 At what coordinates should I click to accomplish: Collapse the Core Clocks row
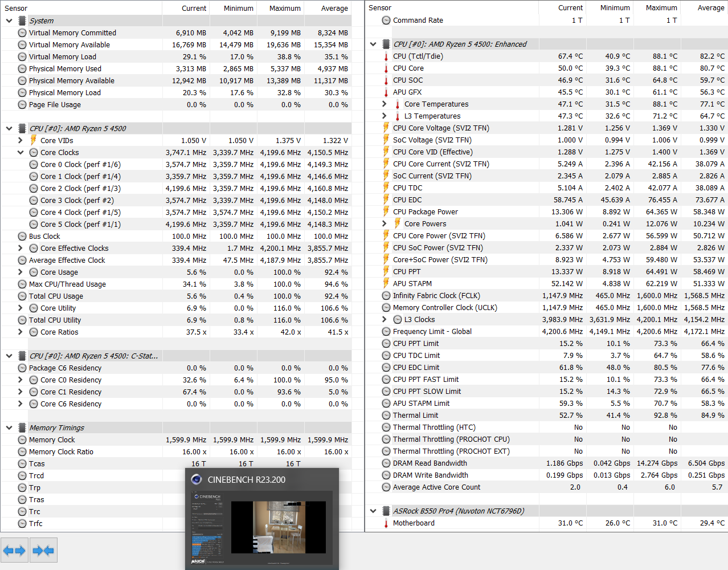coord(21,152)
